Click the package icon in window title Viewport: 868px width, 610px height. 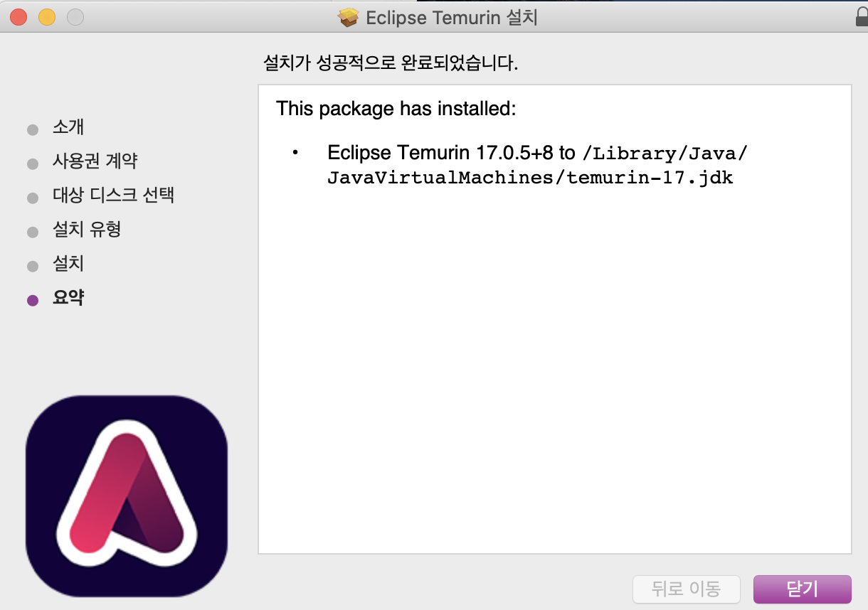[349, 17]
